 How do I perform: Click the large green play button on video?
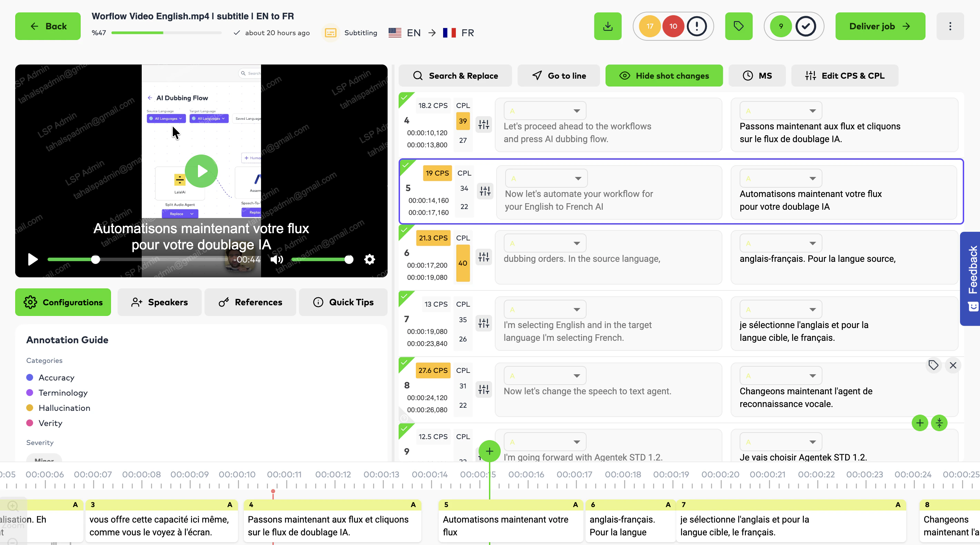click(x=201, y=171)
